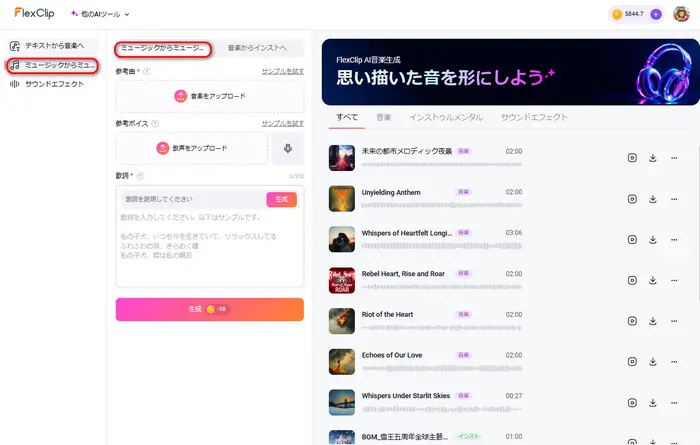700x445 pixels.
Task: Add Whispers Under Starlit Skies to video
Action: coord(632,403)
